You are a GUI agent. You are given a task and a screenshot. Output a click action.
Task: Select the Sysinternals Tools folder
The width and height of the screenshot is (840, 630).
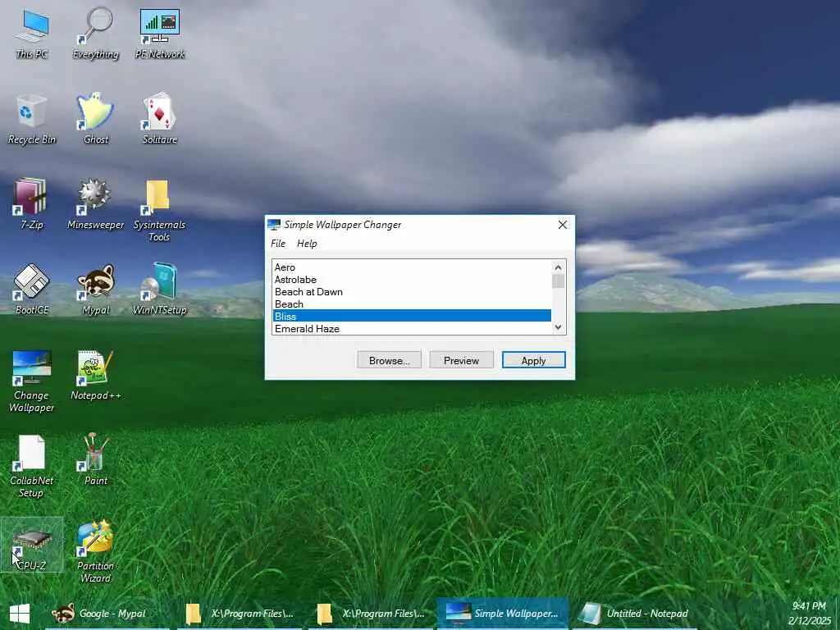159,210
